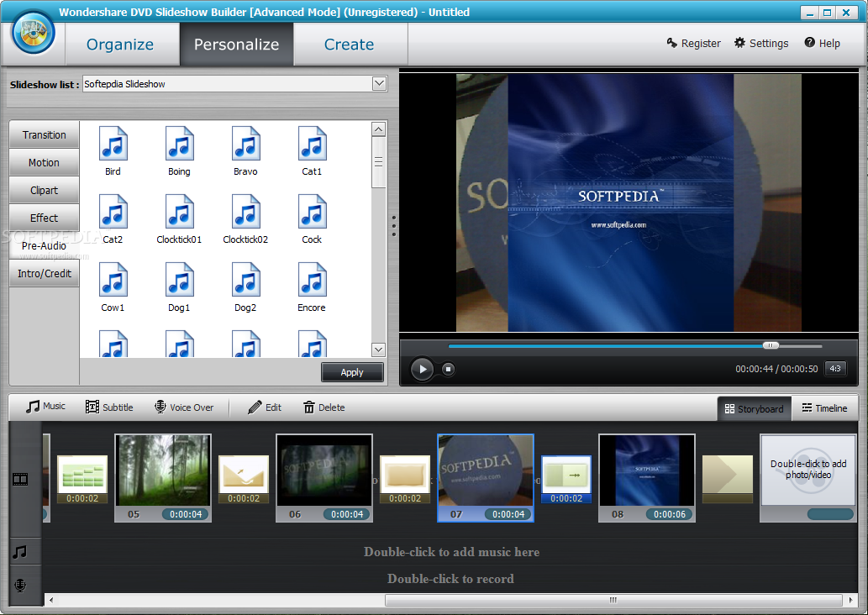
Task: Stop the slideshow preview
Action: coord(449,369)
